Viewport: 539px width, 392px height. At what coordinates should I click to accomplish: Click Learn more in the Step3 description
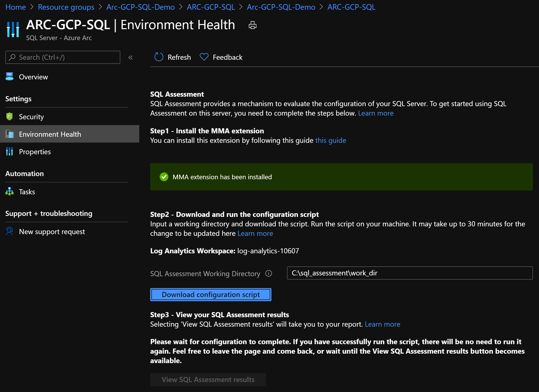383,324
